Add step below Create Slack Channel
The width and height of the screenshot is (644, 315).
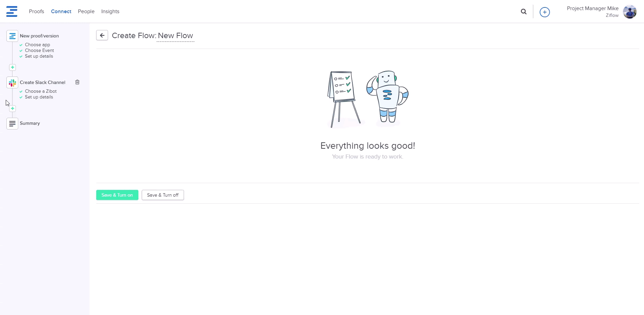(x=12, y=109)
